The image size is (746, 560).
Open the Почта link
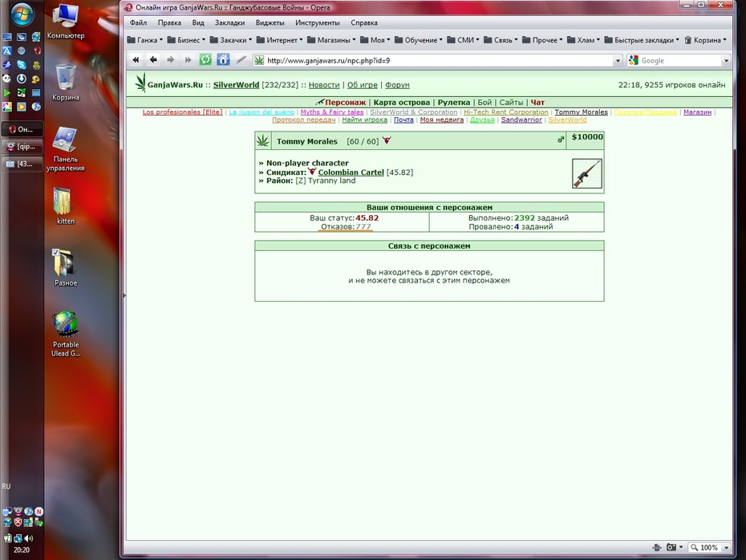tap(403, 120)
